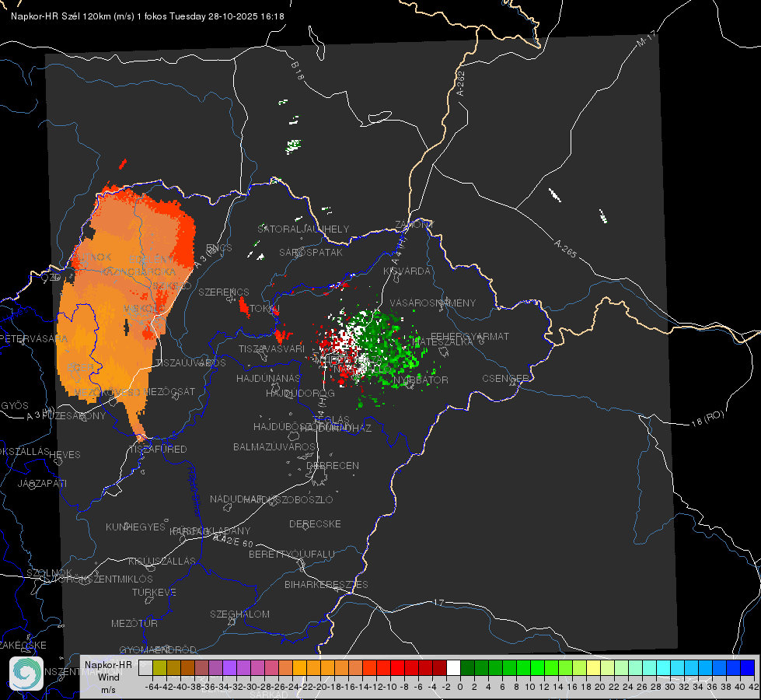
Task: Click the TISZAÚJVÁROS label
Action: (190, 363)
